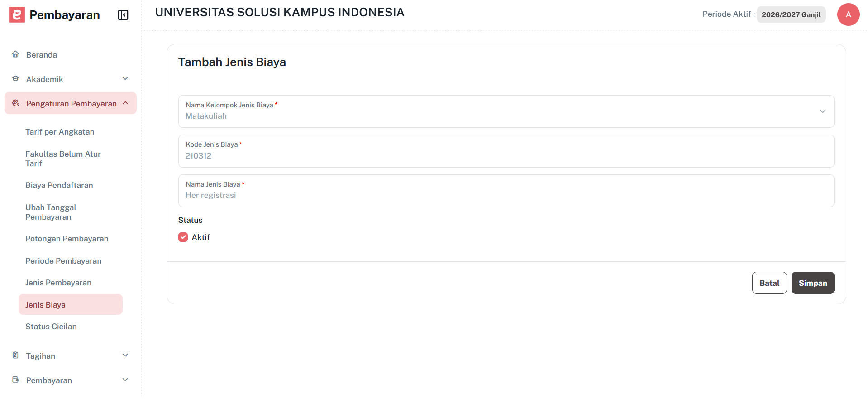
Task: Uncheck the Aktif status checkbox
Action: point(183,237)
